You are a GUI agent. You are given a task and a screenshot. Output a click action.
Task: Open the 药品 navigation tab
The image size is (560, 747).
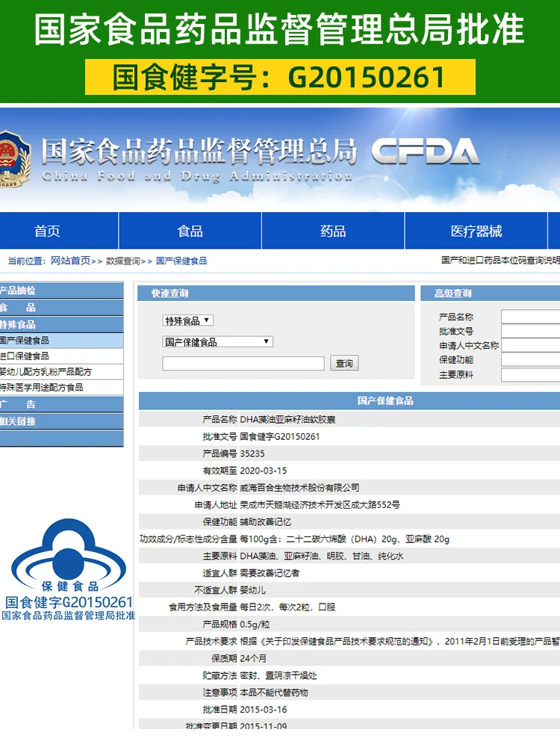click(x=333, y=231)
